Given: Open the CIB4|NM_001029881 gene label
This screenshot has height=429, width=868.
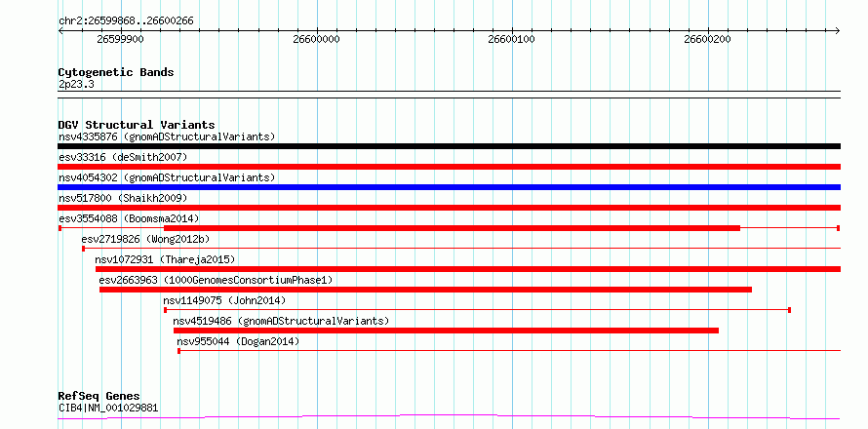Looking at the screenshot, I should point(108,408).
